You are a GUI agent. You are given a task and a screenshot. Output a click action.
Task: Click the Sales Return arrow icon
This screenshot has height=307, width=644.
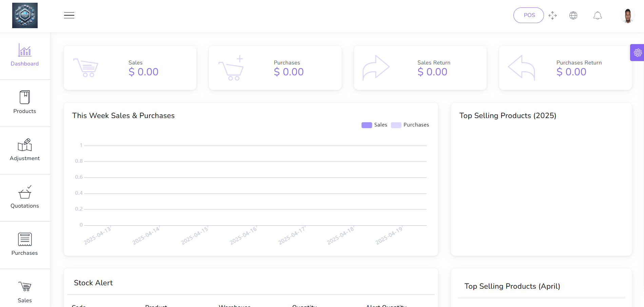tap(376, 68)
